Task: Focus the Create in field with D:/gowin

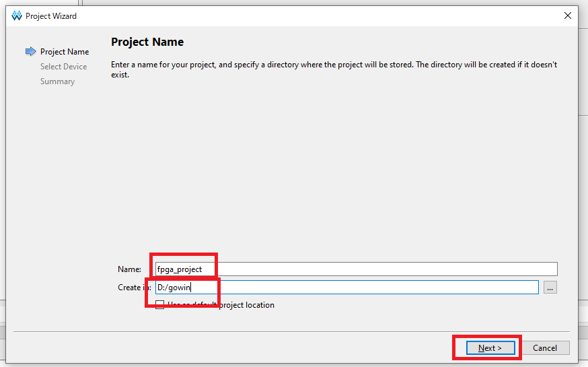Action: pyautogui.click(x=336, y=288)
